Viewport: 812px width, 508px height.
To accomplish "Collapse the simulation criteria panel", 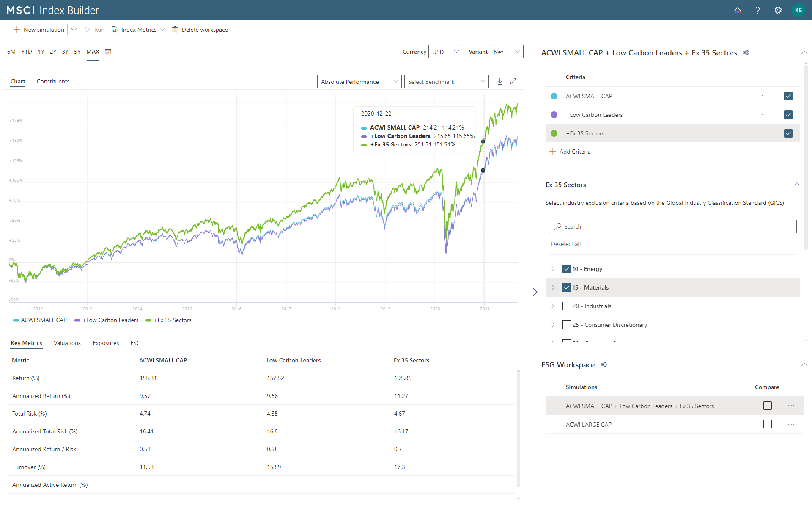I will pyautogui.click(x=804, y=53).
